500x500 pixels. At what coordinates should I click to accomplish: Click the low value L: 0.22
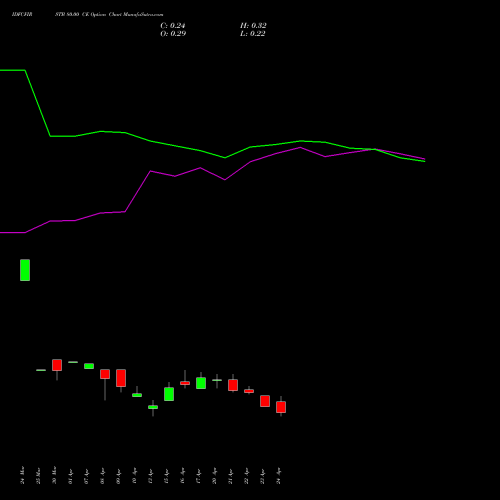point(253,34)
